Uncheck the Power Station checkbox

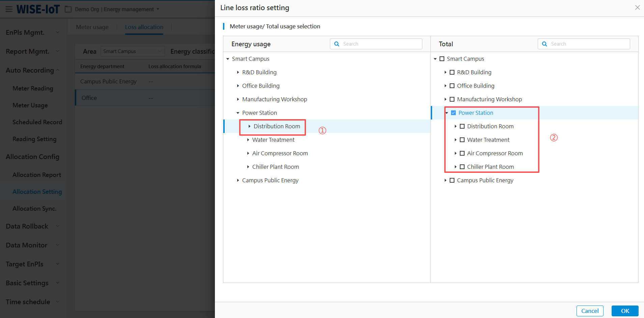click(x=453, y=113)
